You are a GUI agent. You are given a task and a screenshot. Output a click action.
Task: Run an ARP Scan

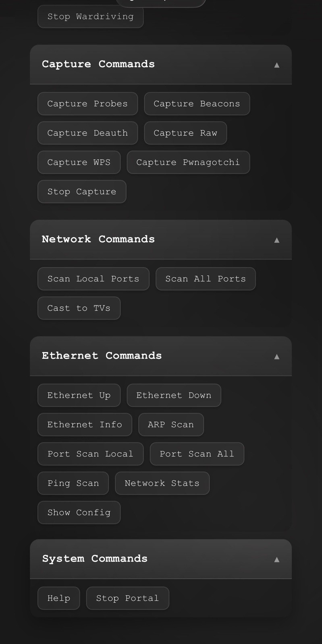171,424
